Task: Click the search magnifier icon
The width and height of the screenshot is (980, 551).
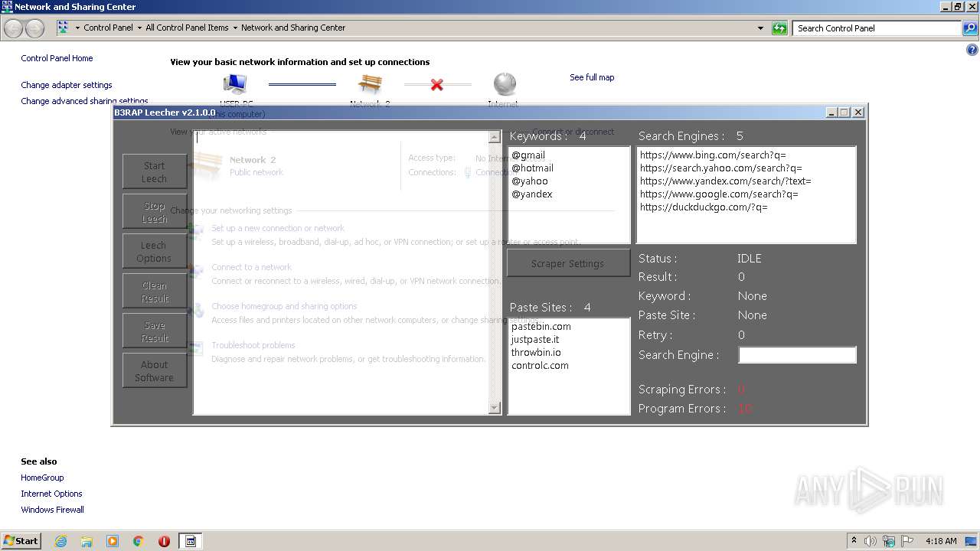Action: [x=970, y=28]
